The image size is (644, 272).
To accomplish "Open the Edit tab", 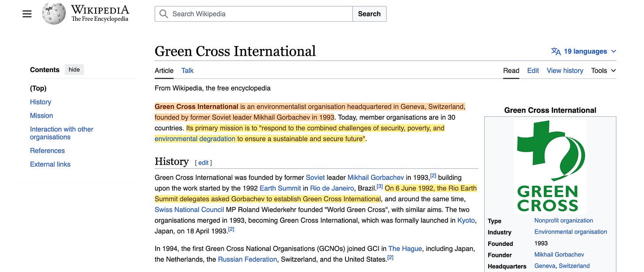I will 533,70.
